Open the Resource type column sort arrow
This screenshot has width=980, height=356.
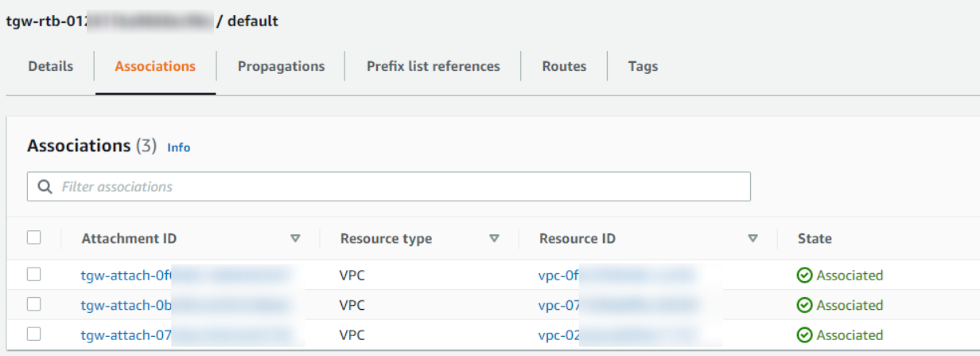click(494, 238)
